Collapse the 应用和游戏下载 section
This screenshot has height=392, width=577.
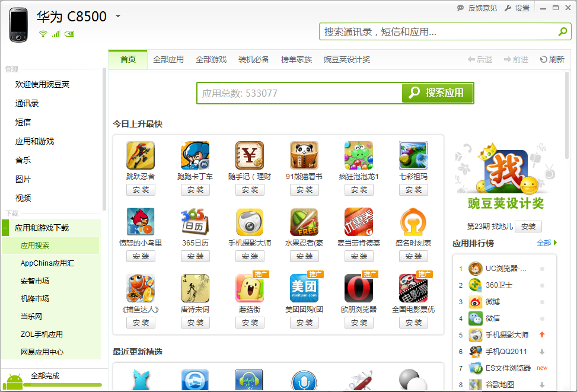[5, 228]
